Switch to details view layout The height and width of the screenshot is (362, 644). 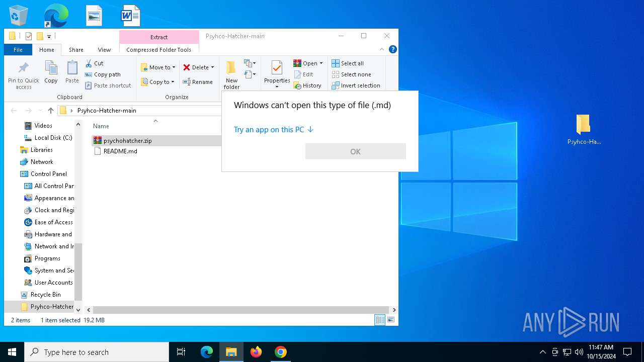(x=380, y=320)
